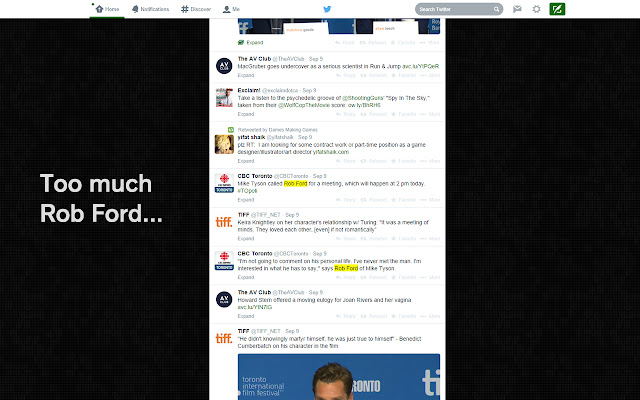Screen dimensions: 640x400
Task: Open the Me profile tab
Action: click(231, 9)
